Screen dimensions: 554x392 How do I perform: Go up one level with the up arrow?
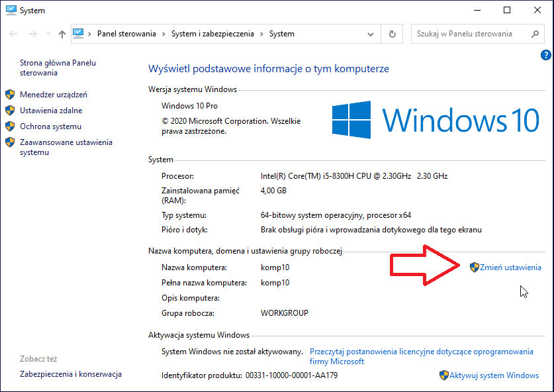(62, 34)
